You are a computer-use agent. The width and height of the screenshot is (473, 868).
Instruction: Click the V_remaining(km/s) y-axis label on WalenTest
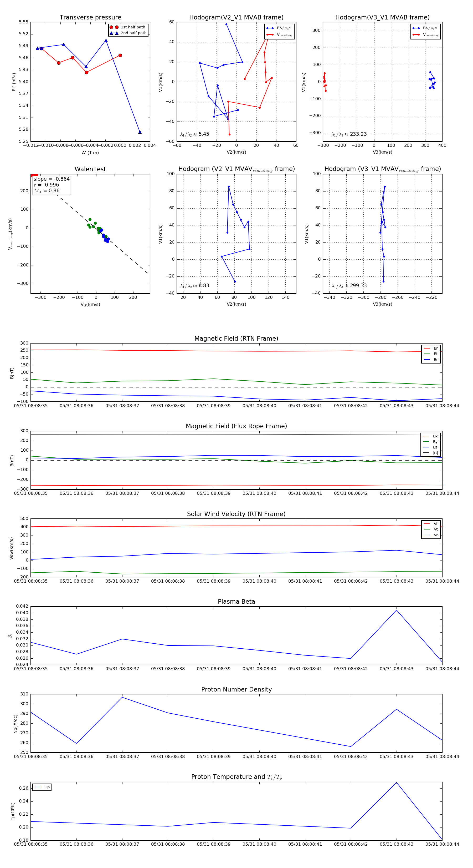11,234
